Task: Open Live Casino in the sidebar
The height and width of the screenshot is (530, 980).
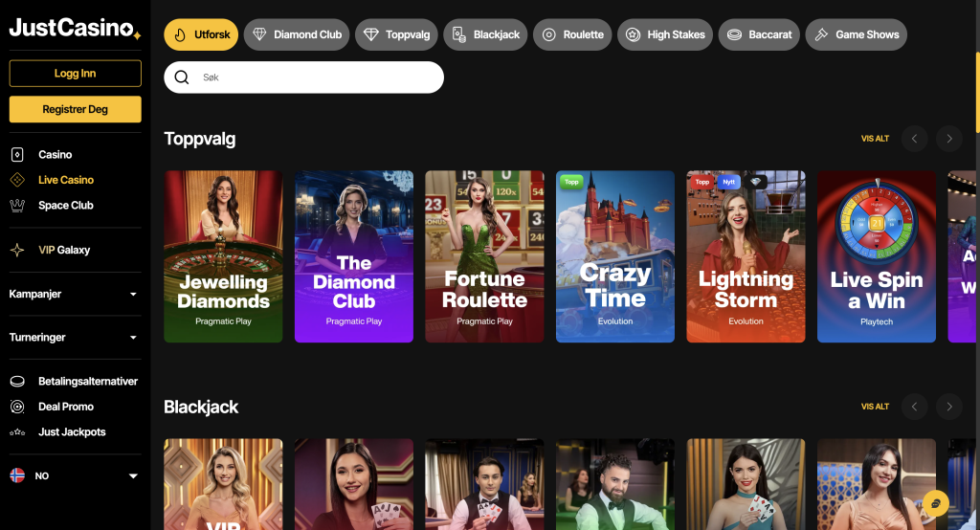Action: tap(66, 180)
